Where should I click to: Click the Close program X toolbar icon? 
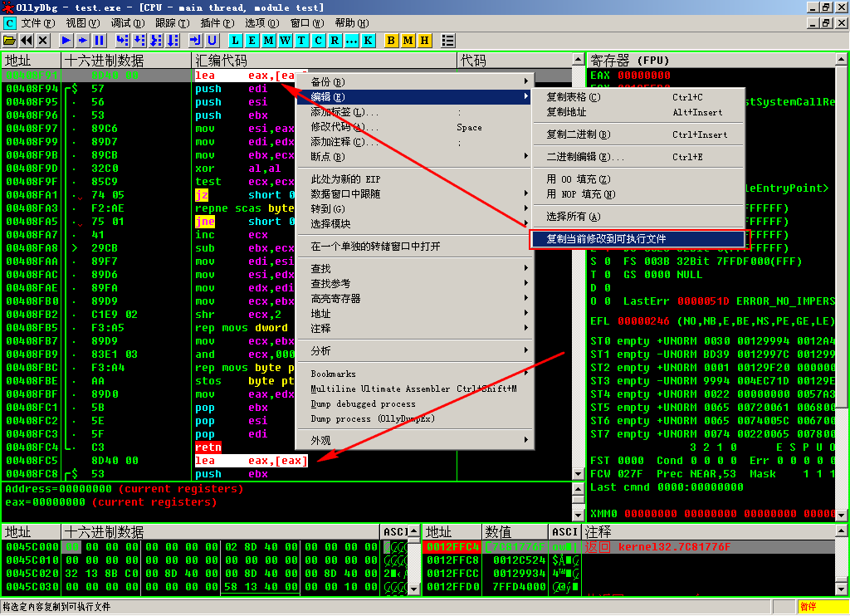(43, 40)
